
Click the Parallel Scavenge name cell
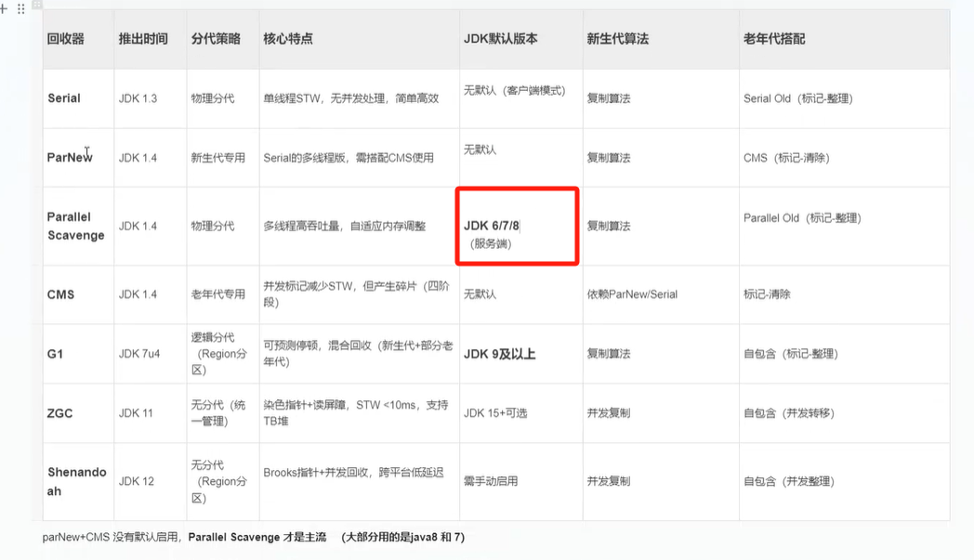[75, 227]
